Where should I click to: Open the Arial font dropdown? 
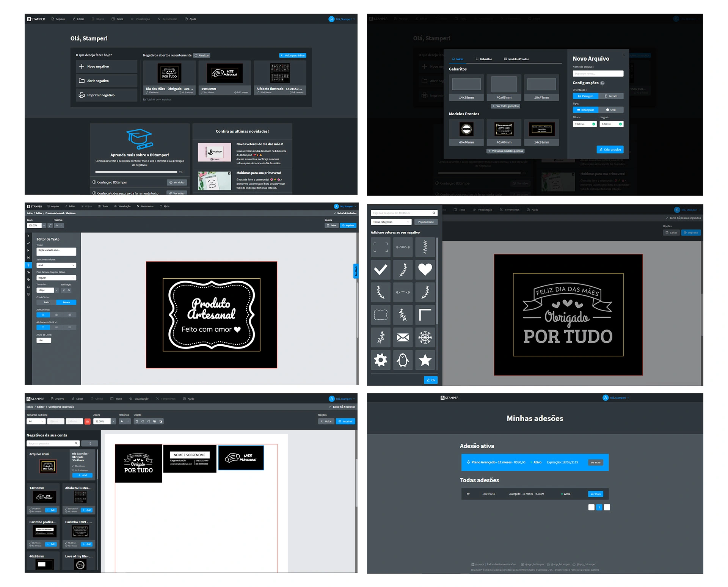click(56, 265)
